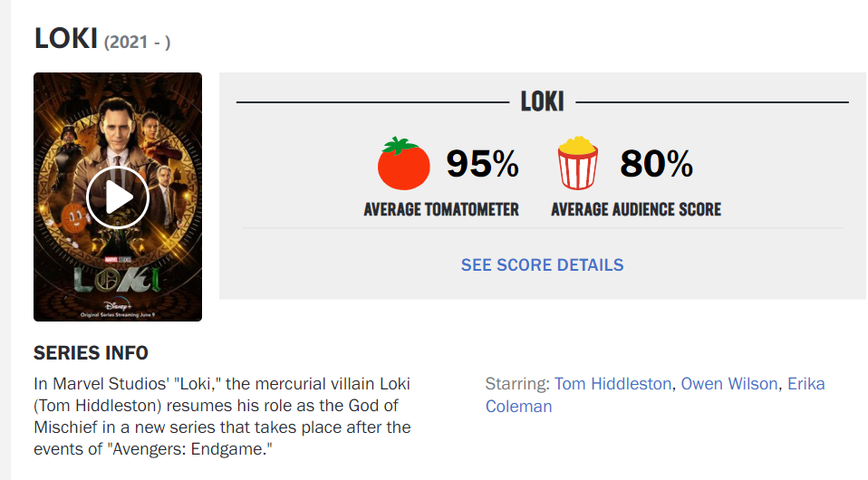Play the Loki trailer video

[118, 197]
